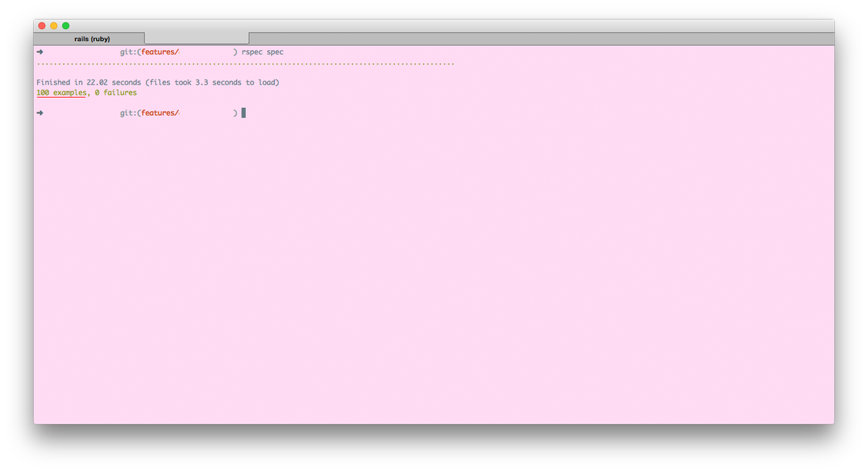
Task: Click the 'rspec spec' command text
Action: 263,52
